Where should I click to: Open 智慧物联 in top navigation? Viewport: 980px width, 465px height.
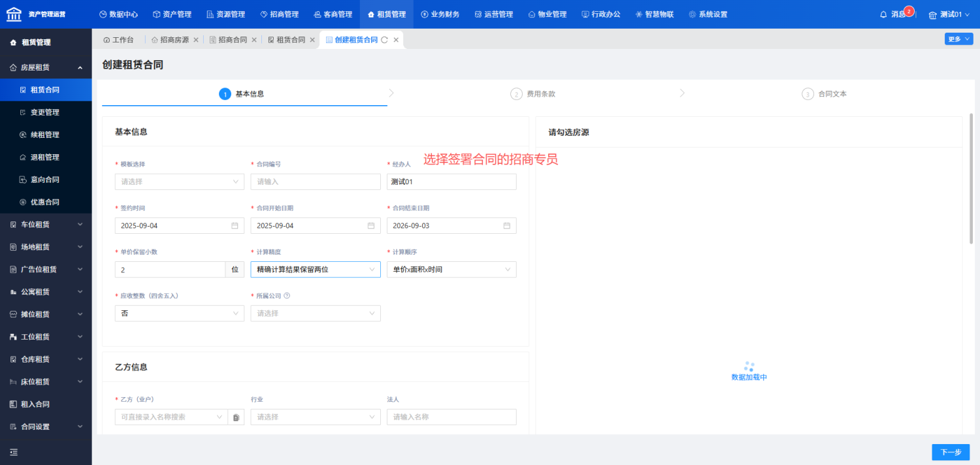click(654, 14)
